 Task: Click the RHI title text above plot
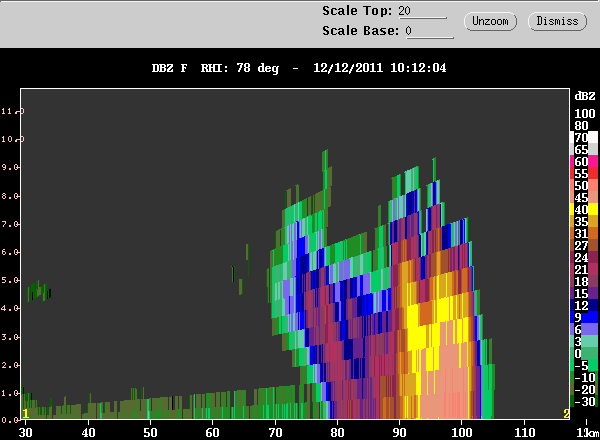pyautogui.click(x=299, y=68)
